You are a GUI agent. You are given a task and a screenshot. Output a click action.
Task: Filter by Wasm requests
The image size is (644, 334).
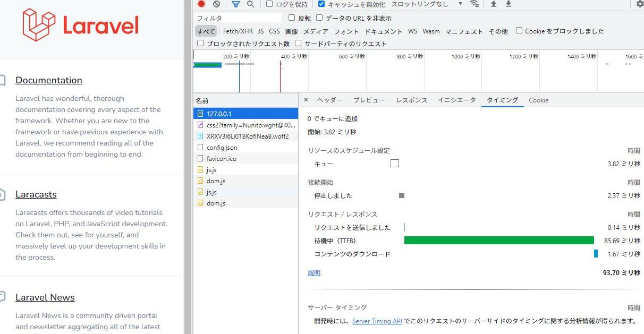tap(431, 31)
